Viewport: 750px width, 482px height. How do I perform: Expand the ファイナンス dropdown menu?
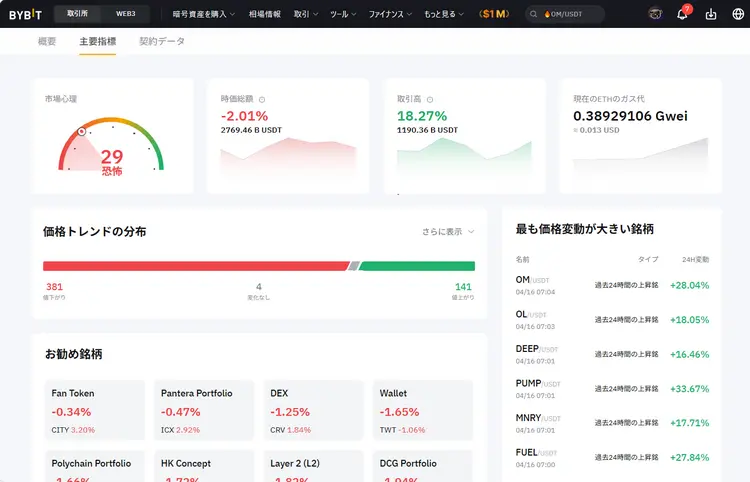[390, 14]
